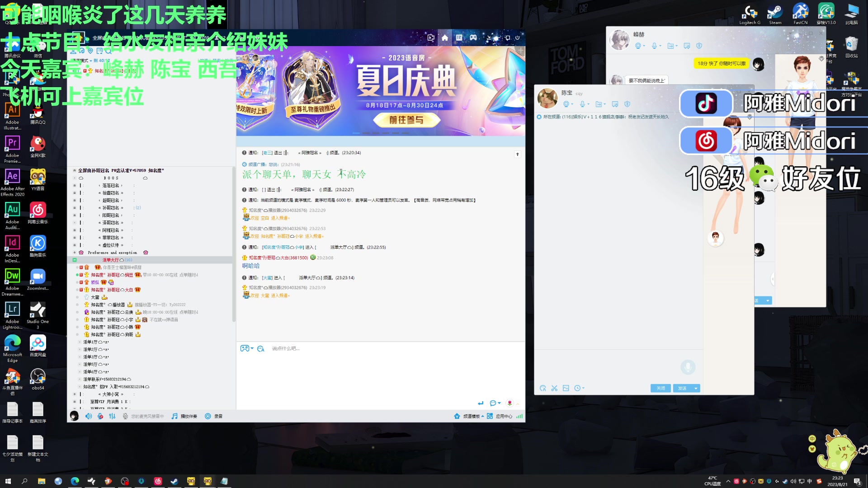Open the audio mixer settings control
Image resolution: width=868 pixels, height=488 pixels.
click(112, 416)
